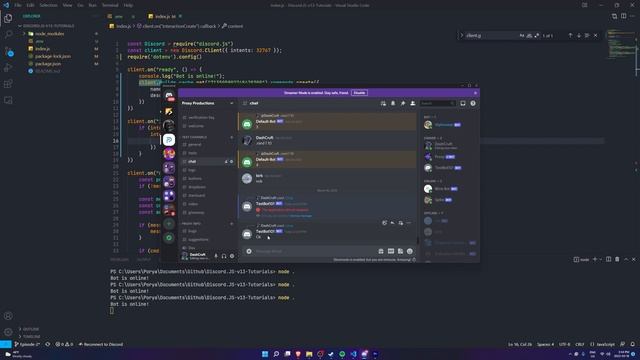The image size is (640, 360).
Task: Open Explore Public Servers compass icon
Action: (169, 238)
